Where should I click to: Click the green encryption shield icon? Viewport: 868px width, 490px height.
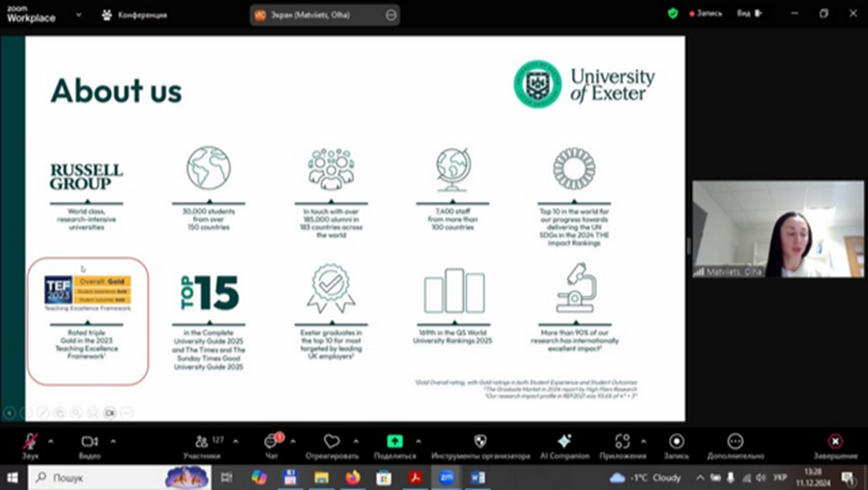tap(673, 13)
